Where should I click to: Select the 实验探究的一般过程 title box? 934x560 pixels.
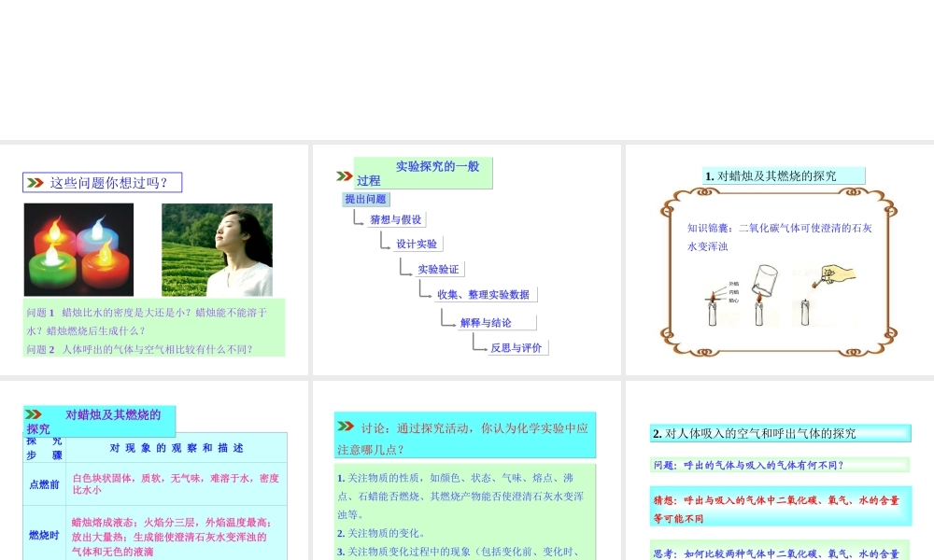(x=423, y=174)
